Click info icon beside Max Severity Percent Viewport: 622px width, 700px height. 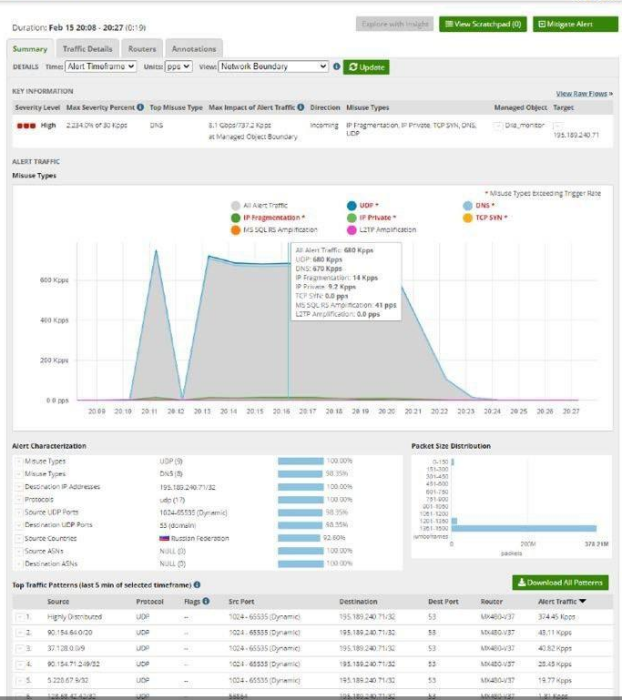140,107
